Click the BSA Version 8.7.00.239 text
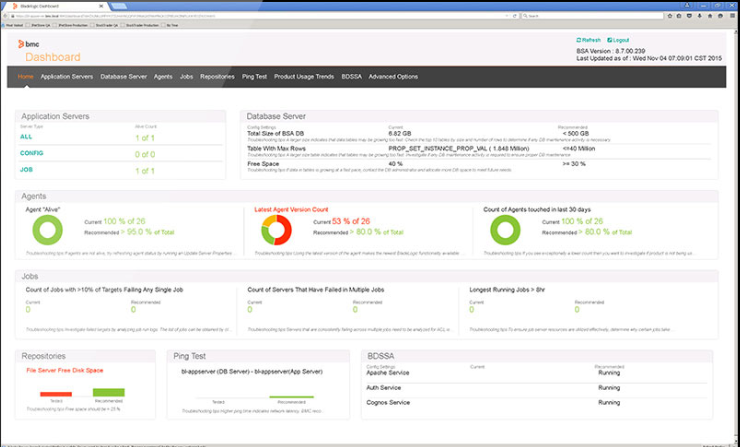The height and width of the screenshot is (447, 740). click(611, 51)
